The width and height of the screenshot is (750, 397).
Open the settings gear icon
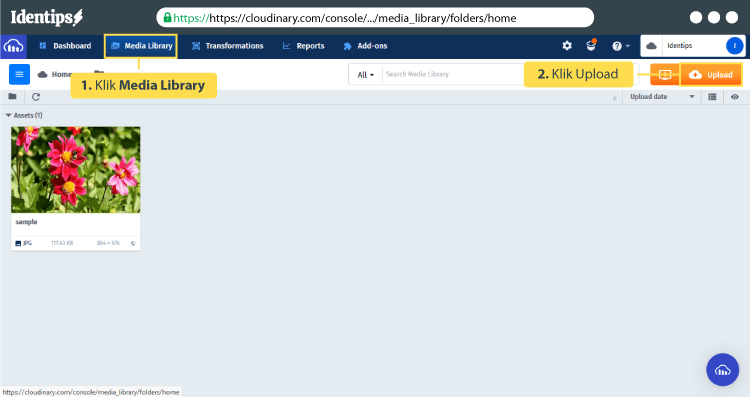point(567,46)
